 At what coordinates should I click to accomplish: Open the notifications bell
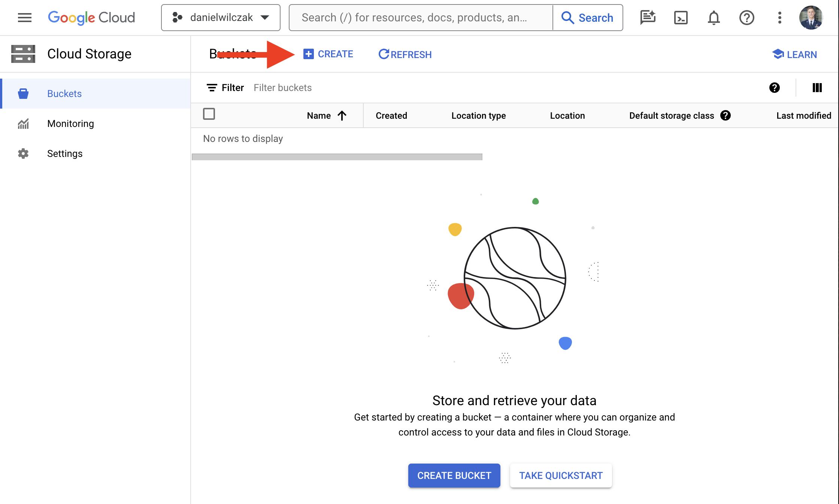[x=714, y=18]
